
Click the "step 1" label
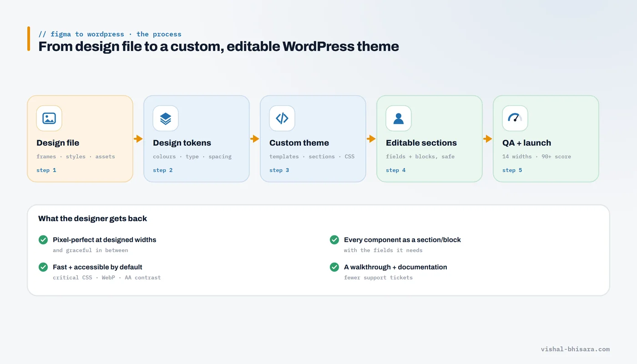pyautogui.click(x=46, y=170)
